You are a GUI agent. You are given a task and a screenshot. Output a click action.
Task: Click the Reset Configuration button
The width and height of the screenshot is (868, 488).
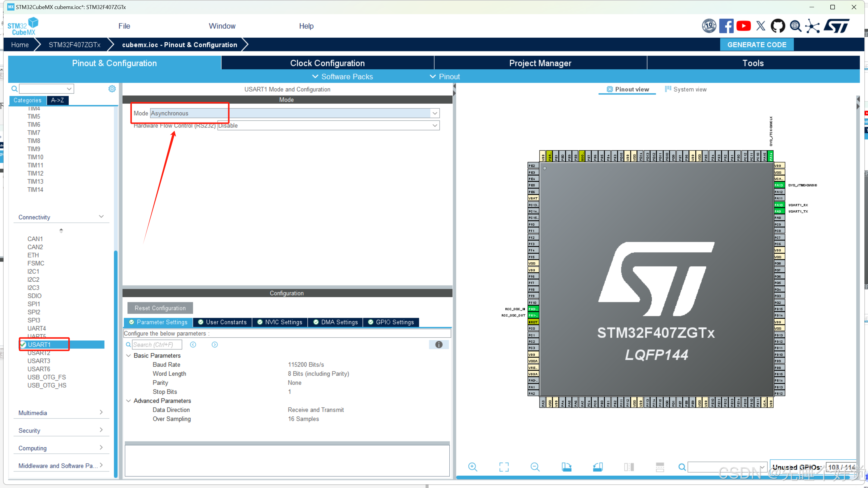tap(160, 308)
